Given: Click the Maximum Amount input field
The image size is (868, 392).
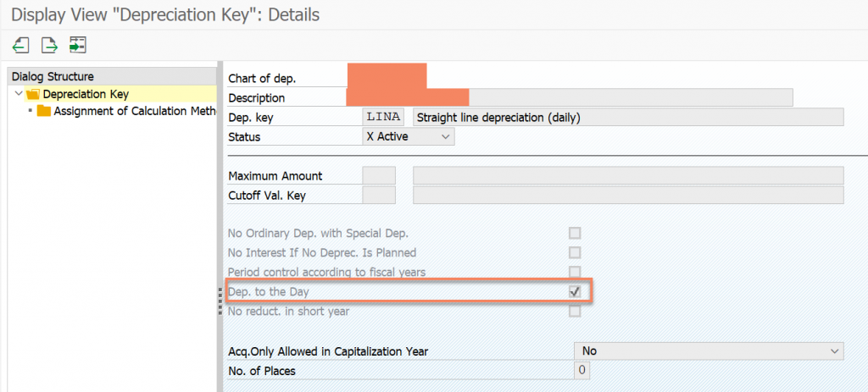Looking at the screenshot, I should [x=379, y=176].
